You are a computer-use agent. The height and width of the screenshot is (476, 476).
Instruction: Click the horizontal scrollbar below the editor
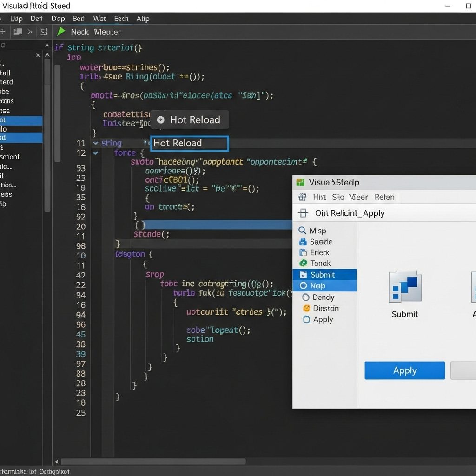coord(153,462)
